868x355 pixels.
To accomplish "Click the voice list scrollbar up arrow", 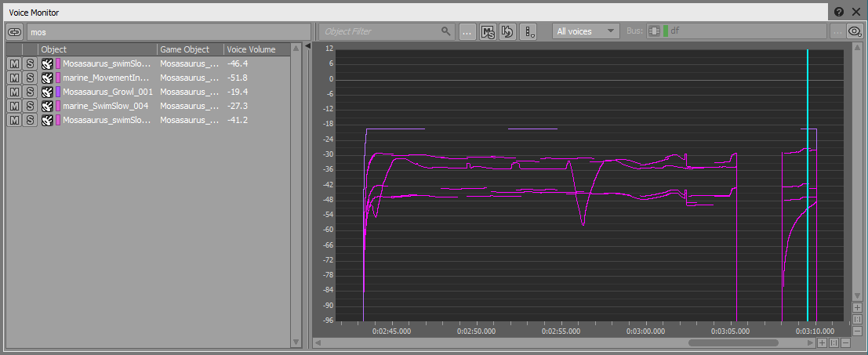I will (296, 48).
